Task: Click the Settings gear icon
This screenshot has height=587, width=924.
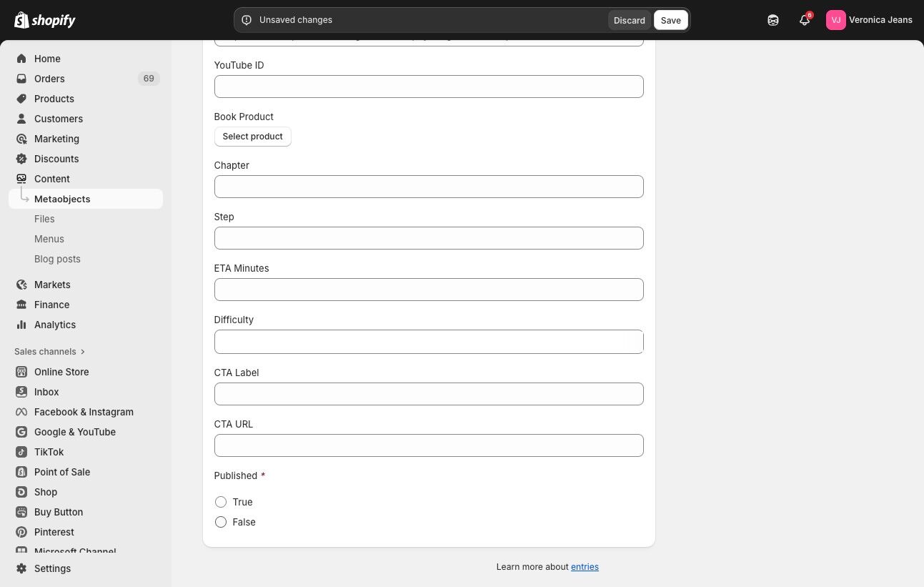Action: 21,568
